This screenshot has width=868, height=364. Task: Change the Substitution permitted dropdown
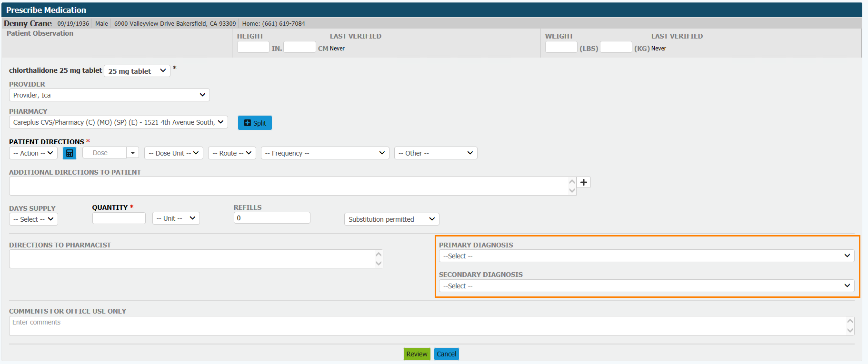pos(391,219)
